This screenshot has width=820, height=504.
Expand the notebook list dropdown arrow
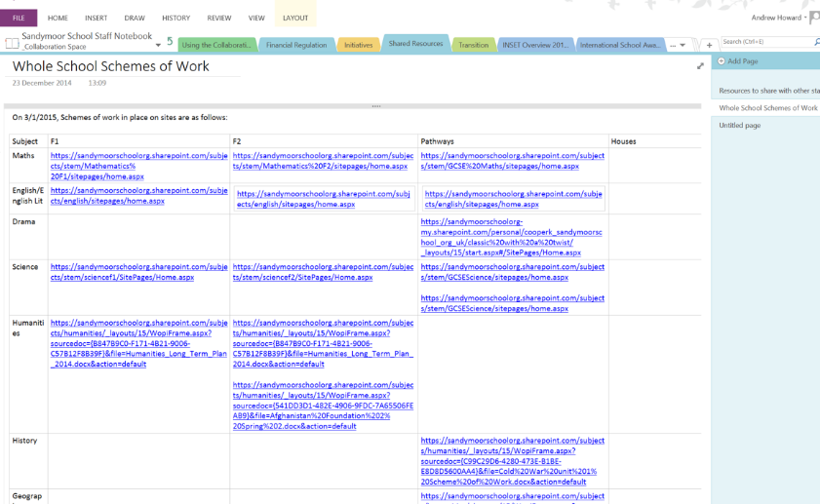[158, 46]
